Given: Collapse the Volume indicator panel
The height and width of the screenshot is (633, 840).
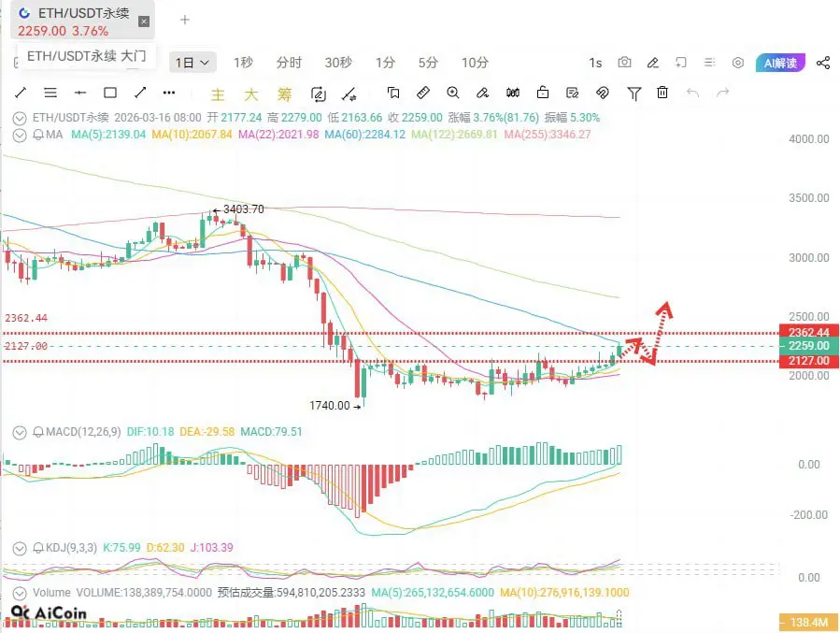Looking at the screenshot, I should (x=20, y=594).
